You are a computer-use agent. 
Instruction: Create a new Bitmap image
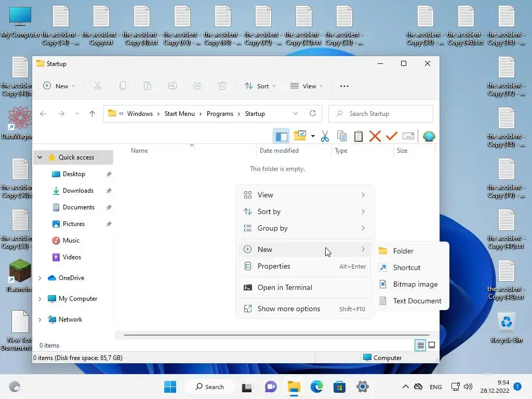tap(410, 284)
